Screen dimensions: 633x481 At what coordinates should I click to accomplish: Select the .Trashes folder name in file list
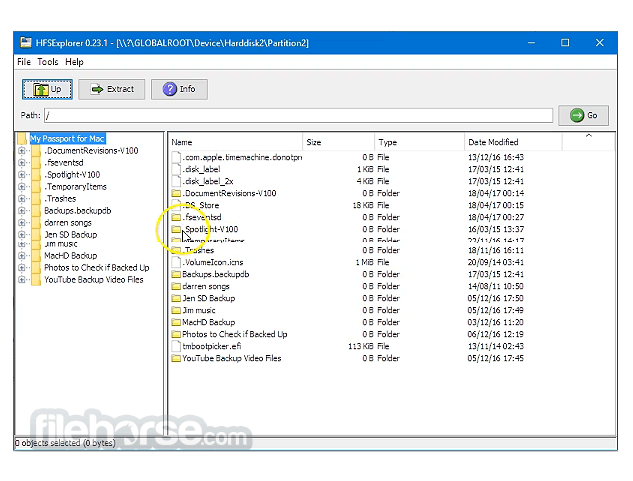(198, 250)
